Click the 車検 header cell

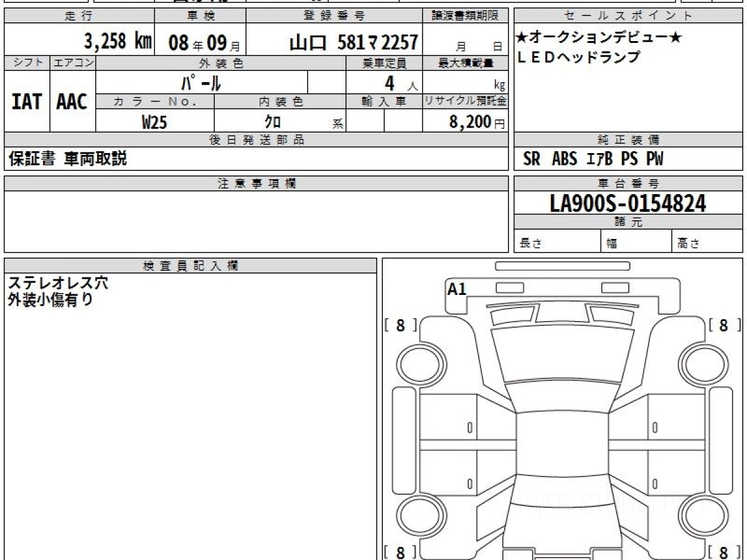coord(200,16)
